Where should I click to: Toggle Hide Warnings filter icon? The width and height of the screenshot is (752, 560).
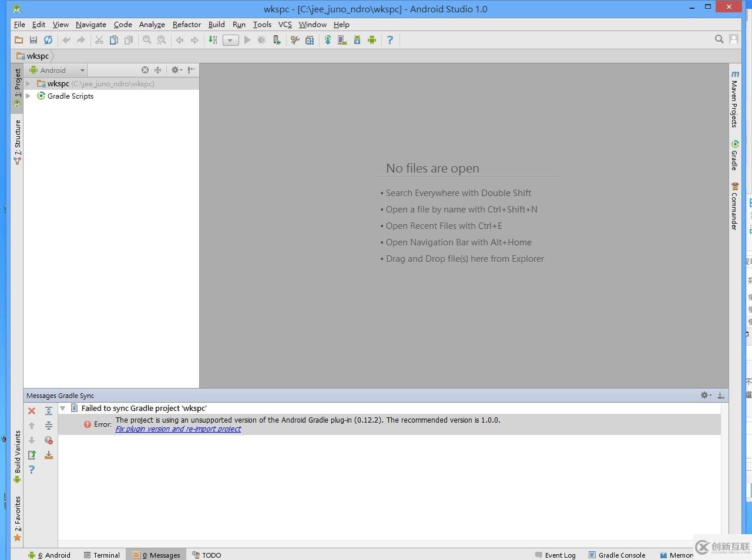[49, 440]
